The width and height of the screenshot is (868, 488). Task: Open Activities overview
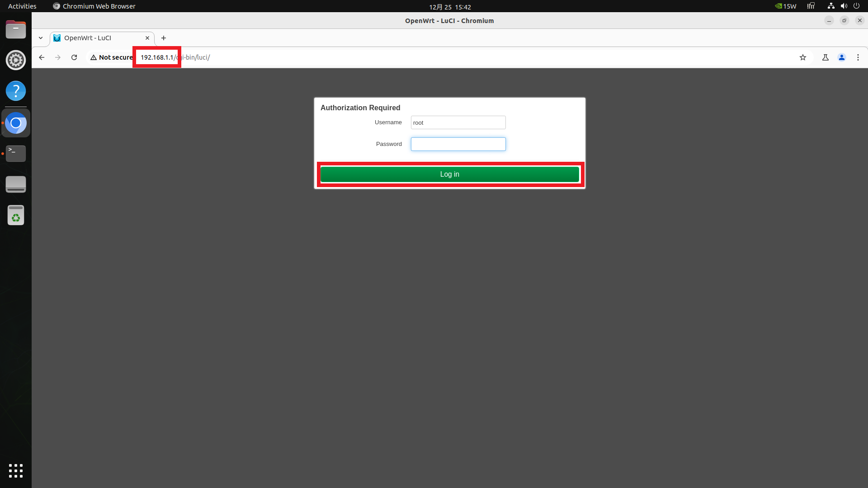click(22, 6)
